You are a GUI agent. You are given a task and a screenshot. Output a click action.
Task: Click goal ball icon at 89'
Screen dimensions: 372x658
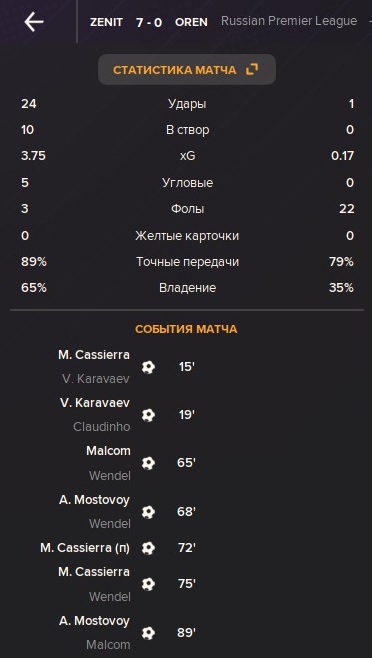[148, 632]
